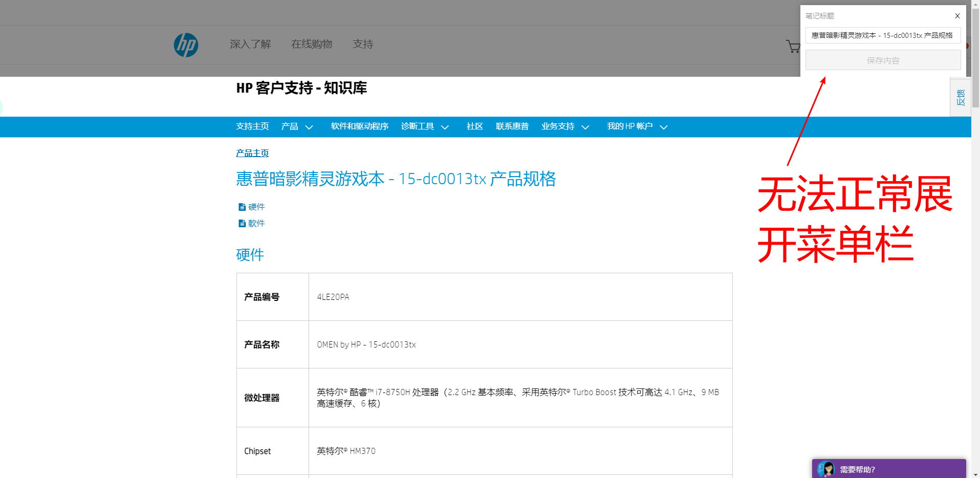980x478 pixels.
Task: Open 联系惠普 menu item
Action: [x=512, y=126]
